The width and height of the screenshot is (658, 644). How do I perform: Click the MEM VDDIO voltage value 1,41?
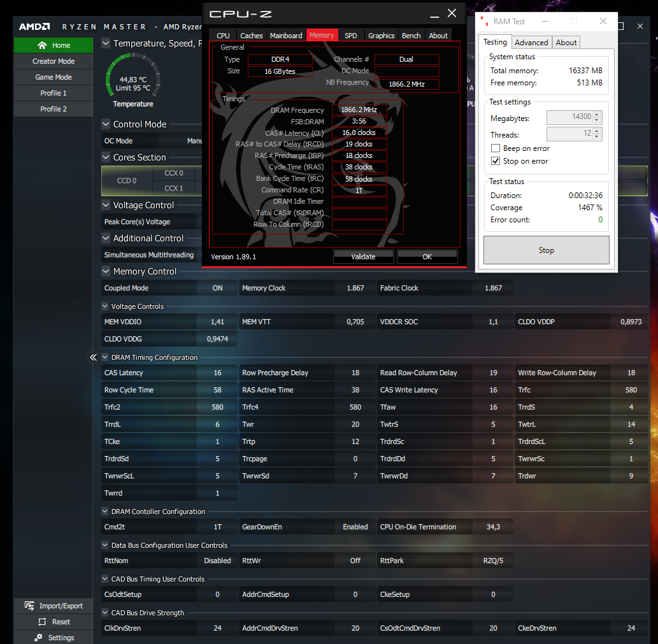(x=217, y=322)
